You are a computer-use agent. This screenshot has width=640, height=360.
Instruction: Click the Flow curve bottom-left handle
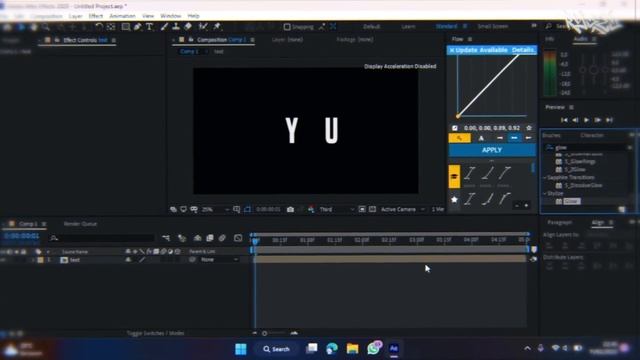point(458,116)
